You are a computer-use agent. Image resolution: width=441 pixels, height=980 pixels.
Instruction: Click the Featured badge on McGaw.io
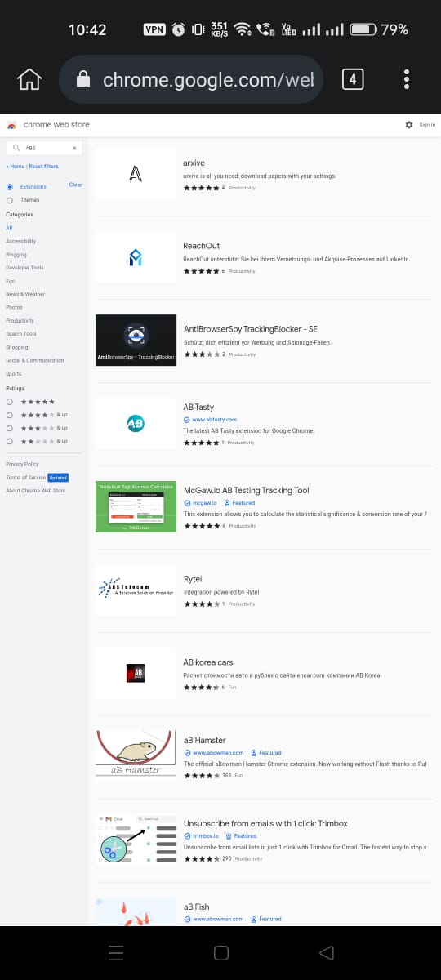[240, 503]
